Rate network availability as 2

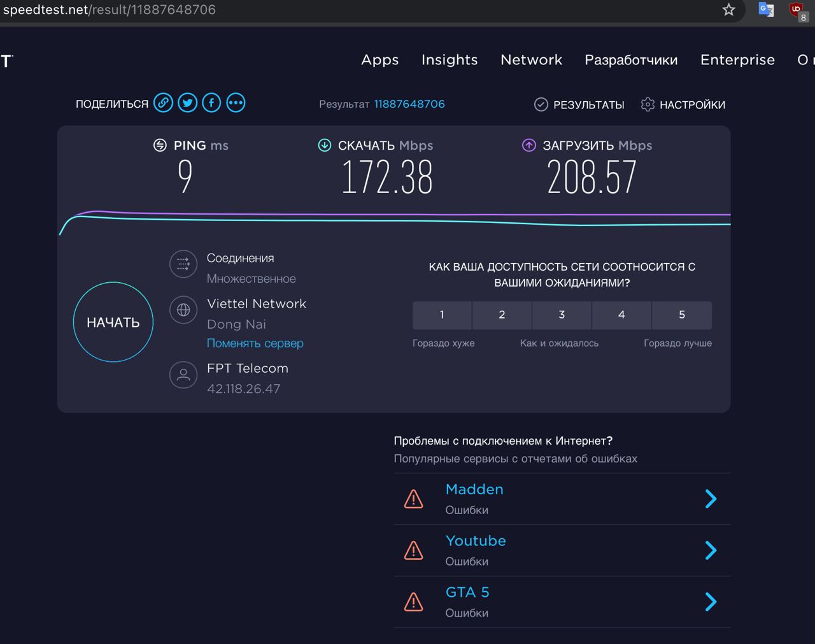pos(502,315)
